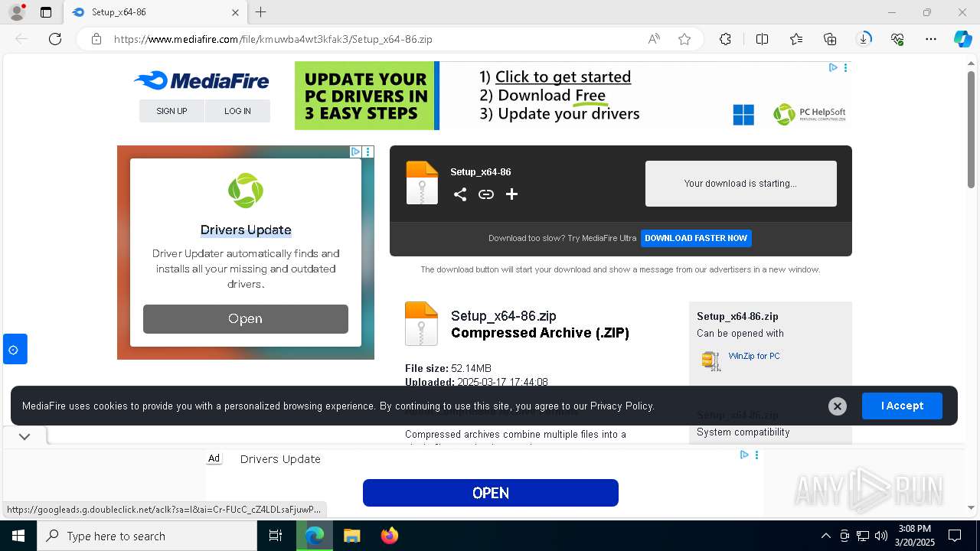Screen dimensions: 980x551
Task: Open browser Extensions puzzle icon
Action: [x=725, y=39]
